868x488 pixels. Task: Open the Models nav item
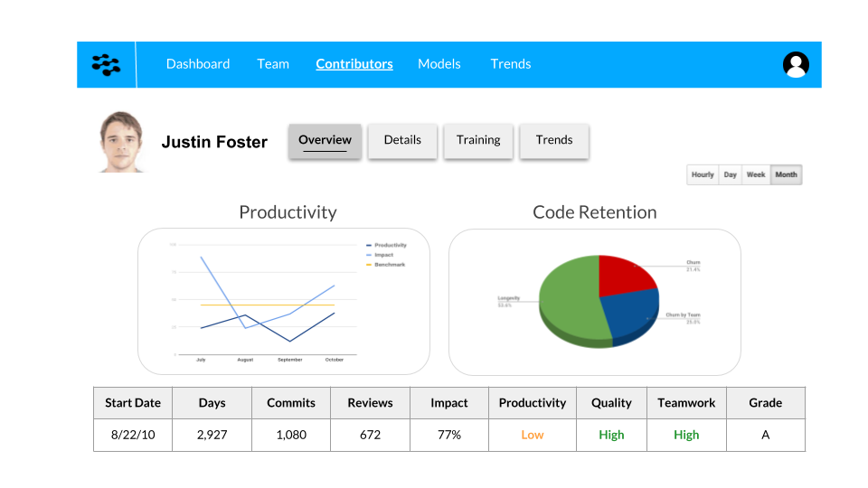439,63
